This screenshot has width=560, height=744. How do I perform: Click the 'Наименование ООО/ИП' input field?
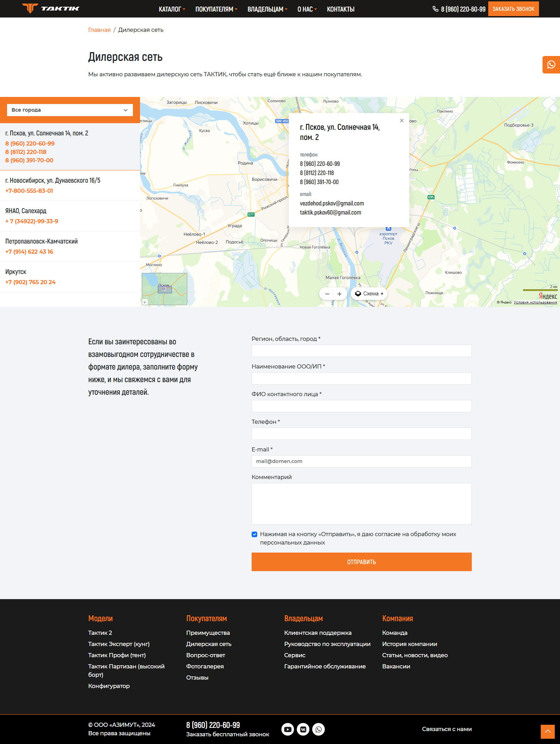tap(362, 379)
